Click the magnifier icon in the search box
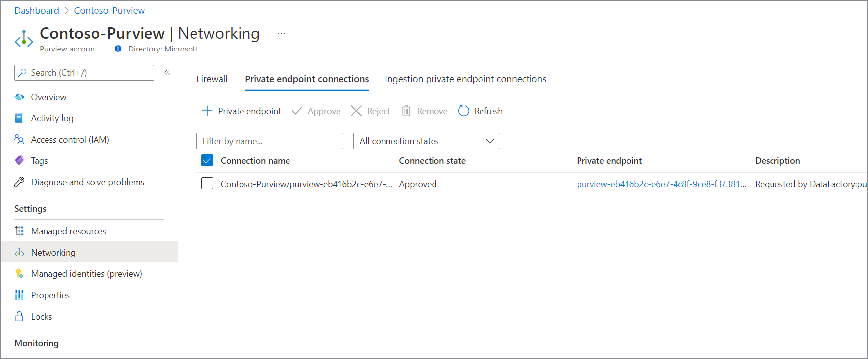Image resolution: width=868 pixels, height=359 pixels. click(22, 72)
